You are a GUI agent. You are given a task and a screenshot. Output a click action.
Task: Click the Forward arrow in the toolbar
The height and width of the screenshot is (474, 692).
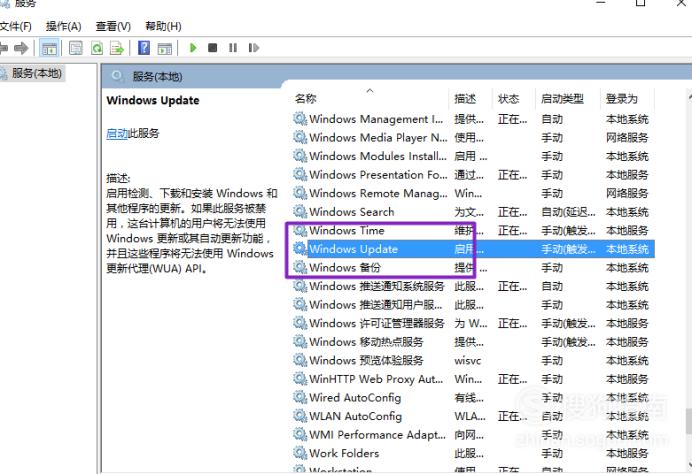tap(21, 48)
